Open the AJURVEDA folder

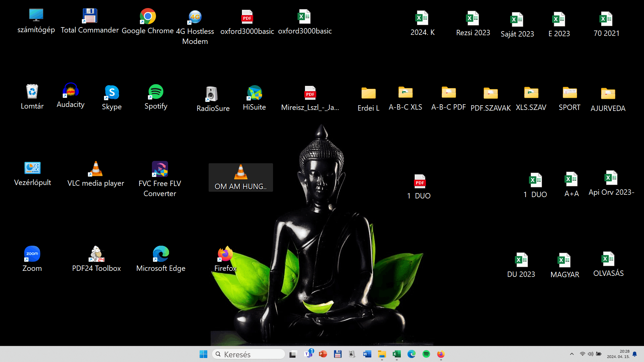pos(608,94)
